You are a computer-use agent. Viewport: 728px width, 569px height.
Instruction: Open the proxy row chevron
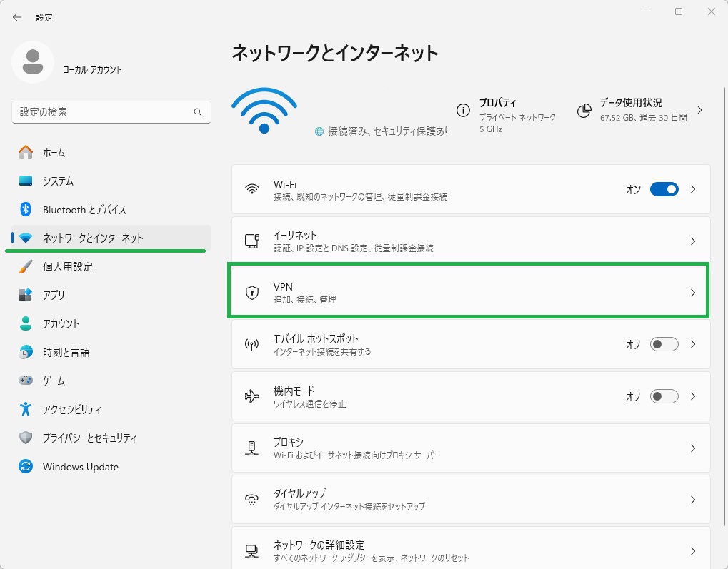(692, 448)
